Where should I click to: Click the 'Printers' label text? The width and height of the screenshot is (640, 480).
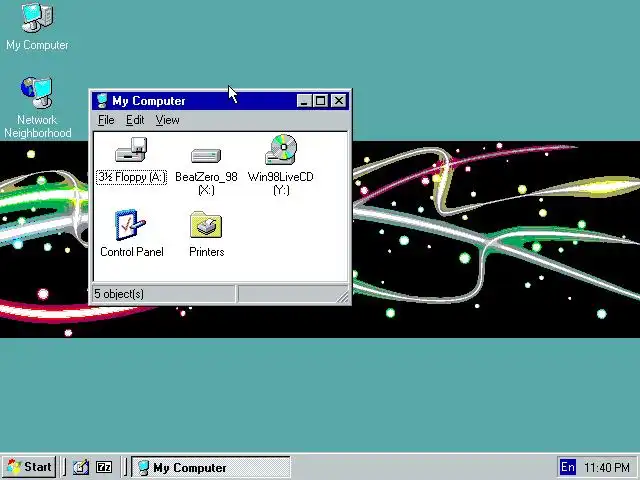tap(207, 252)
